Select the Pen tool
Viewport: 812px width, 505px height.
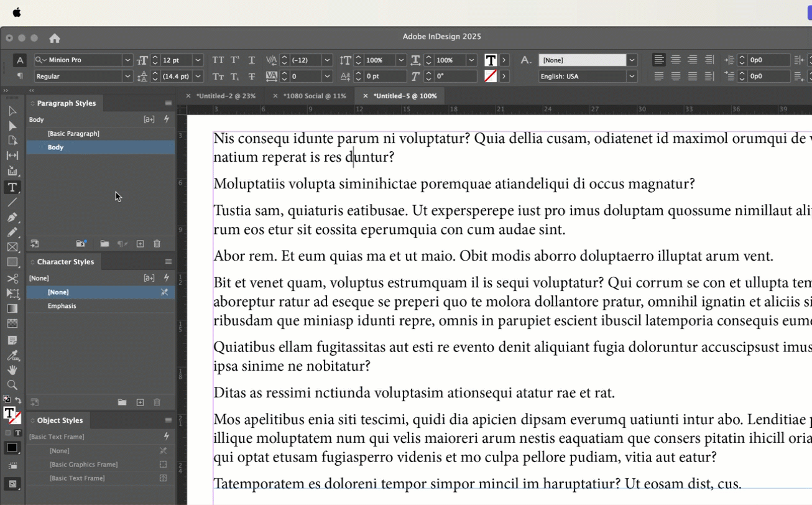[x=12, y=218]
